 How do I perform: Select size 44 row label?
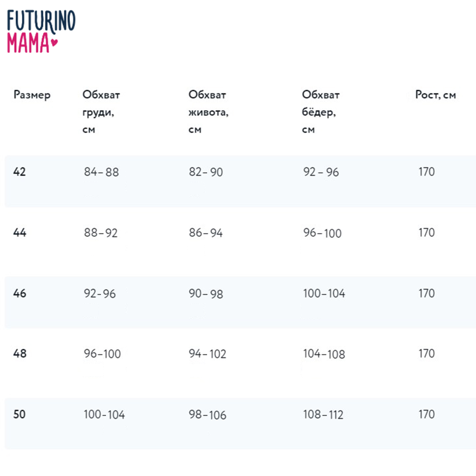[20, 232]
